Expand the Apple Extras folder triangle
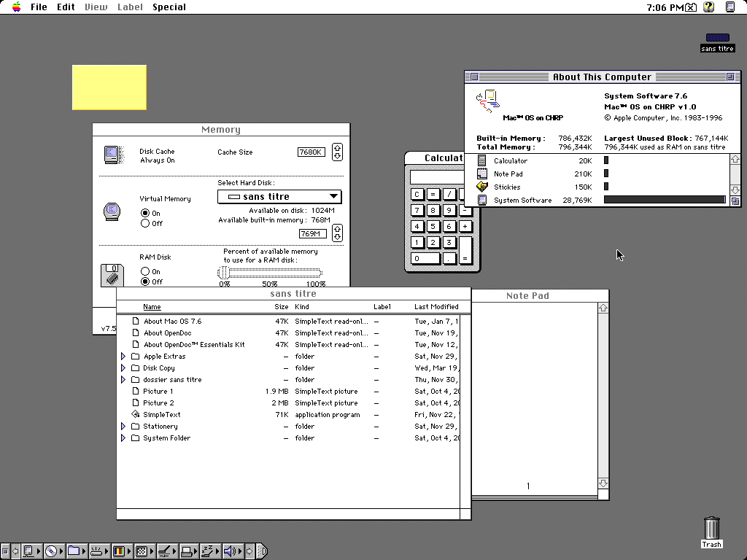747x560 pixels. 123,357
